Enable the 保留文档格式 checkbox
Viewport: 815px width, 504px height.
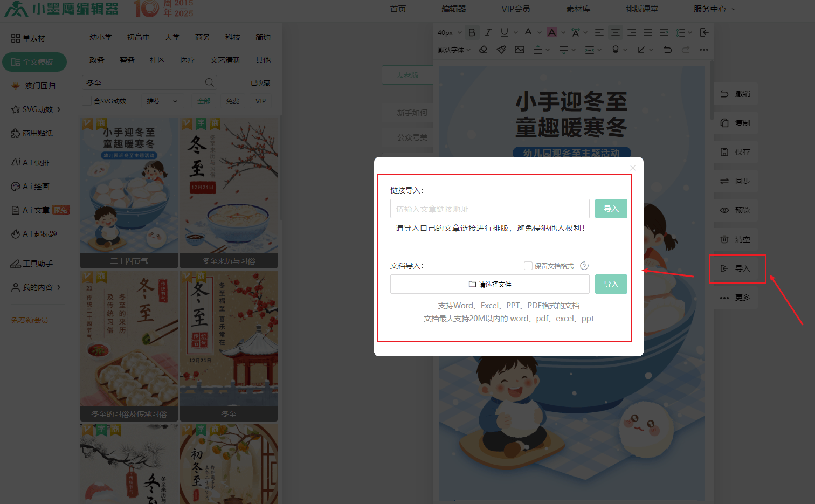[528, 266]
